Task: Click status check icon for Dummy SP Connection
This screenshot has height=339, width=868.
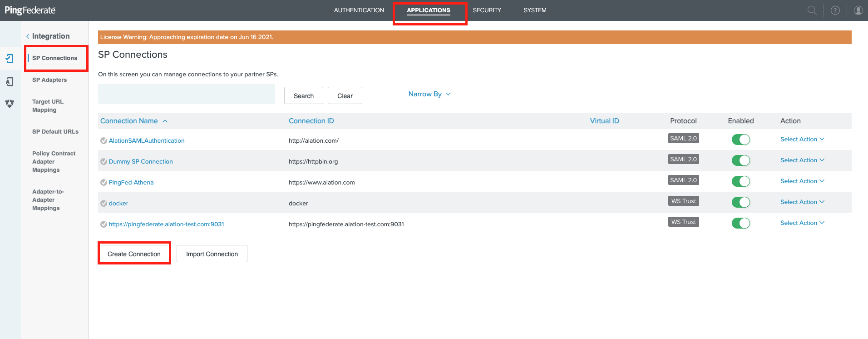Action: [104, 162]
